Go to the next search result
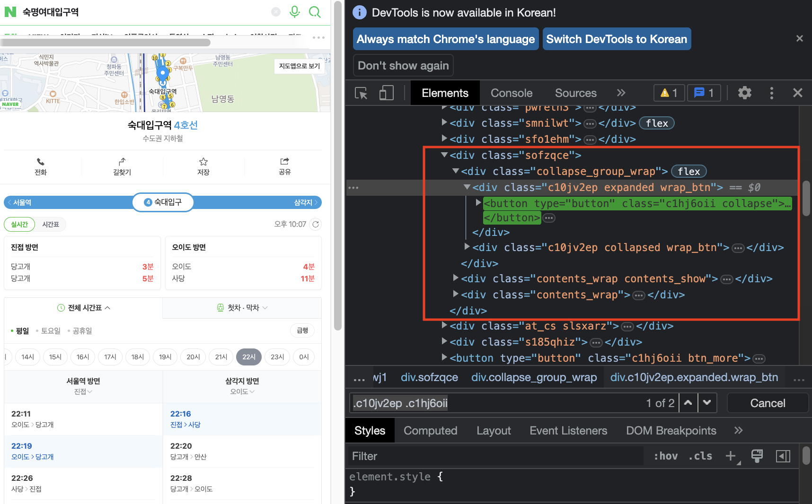Image resolution: width=812 pixels, height=504 pixels. pyautogui.click(x=707, y=403)
